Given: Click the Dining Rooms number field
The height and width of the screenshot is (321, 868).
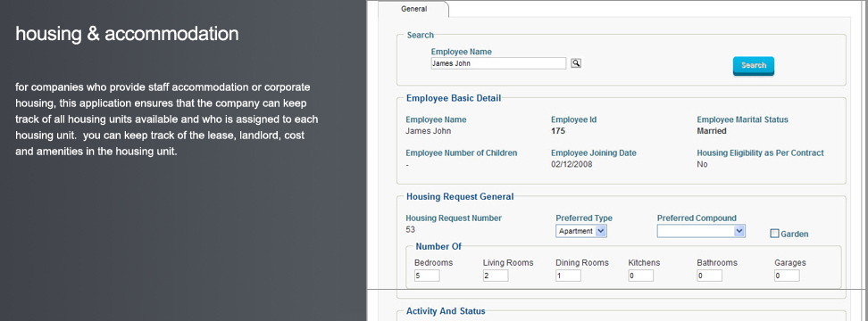Looking at the screenshot, I should click(568, 276).
